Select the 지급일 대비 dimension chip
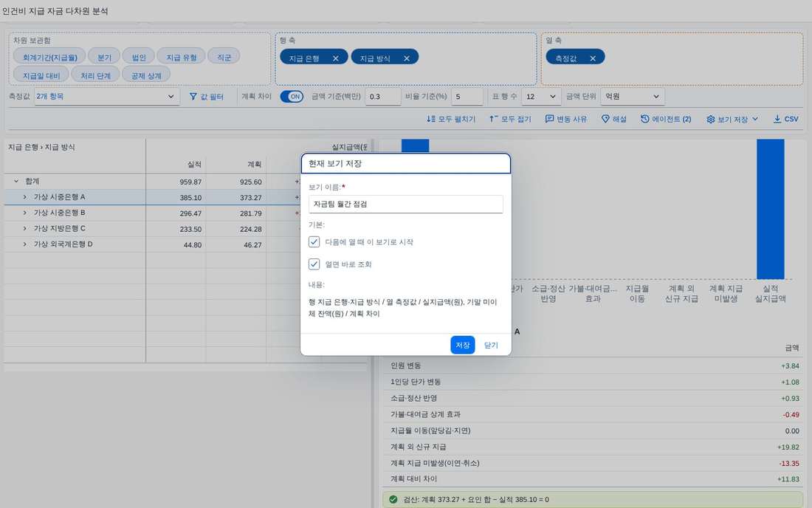812x508 pixels. point(41,75)
